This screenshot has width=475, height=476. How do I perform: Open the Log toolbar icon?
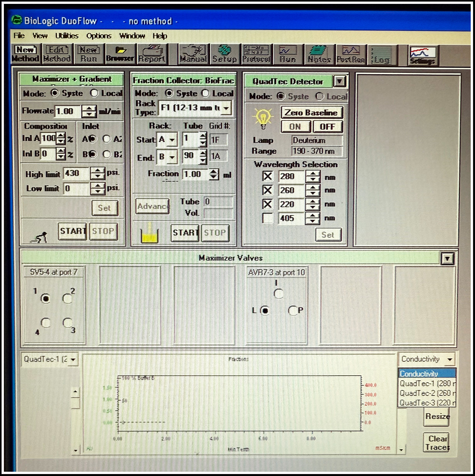(382, 55)
